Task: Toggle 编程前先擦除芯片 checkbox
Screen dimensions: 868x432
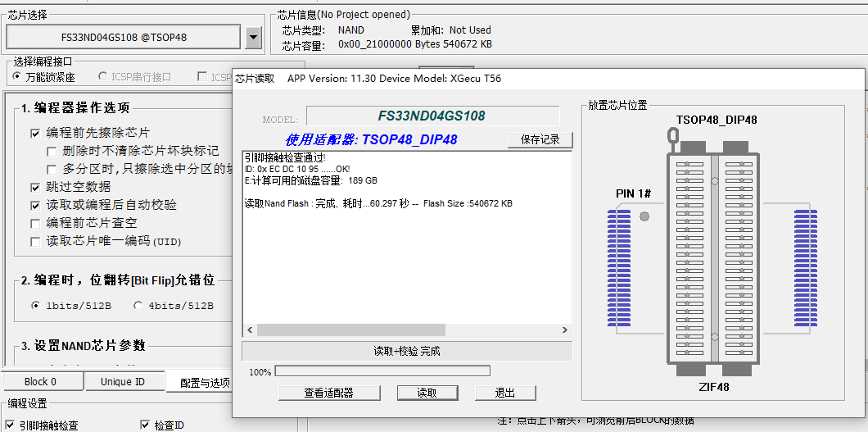Action: pos(35,133)
